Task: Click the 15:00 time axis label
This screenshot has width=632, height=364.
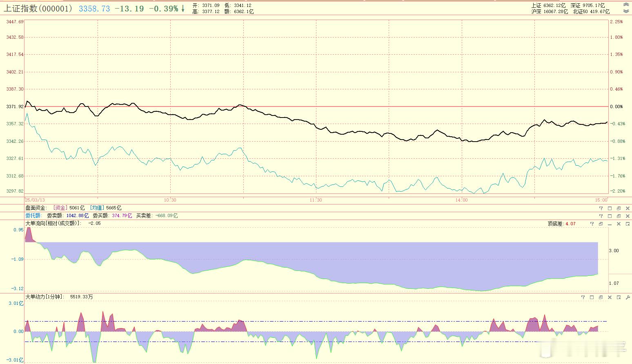Action: point(601,200)
